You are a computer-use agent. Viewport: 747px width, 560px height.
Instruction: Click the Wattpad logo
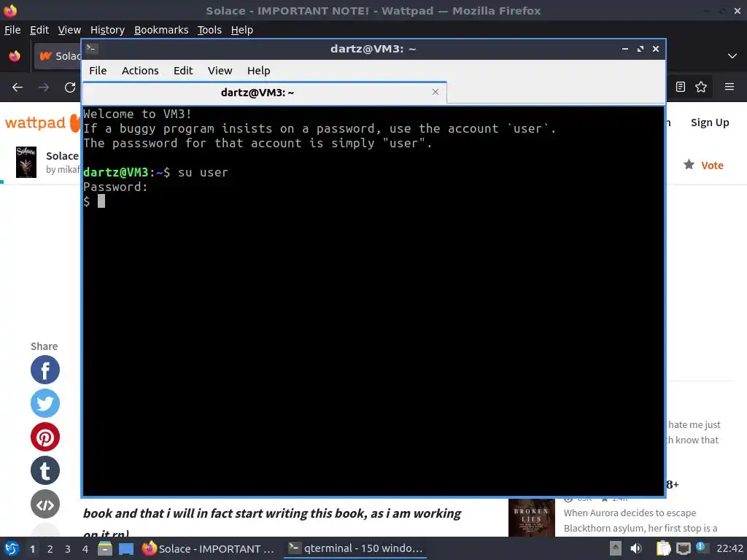click(x=42, y=122)
